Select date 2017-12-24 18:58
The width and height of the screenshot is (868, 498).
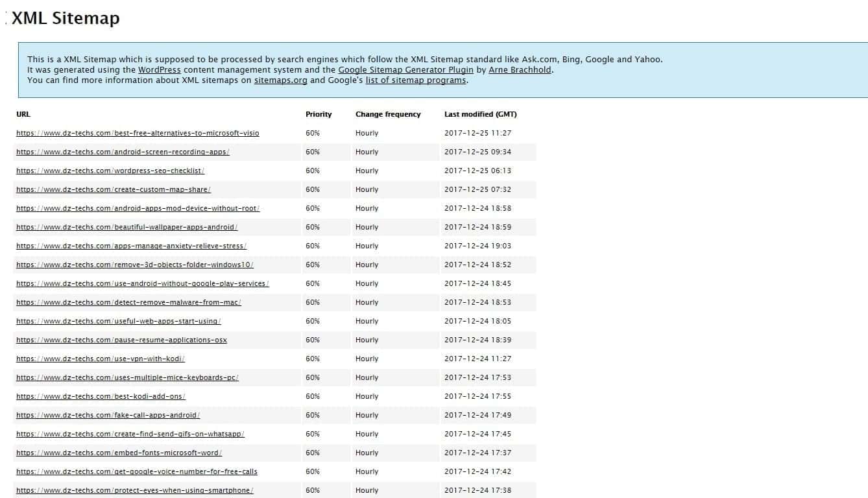[477, 208]
